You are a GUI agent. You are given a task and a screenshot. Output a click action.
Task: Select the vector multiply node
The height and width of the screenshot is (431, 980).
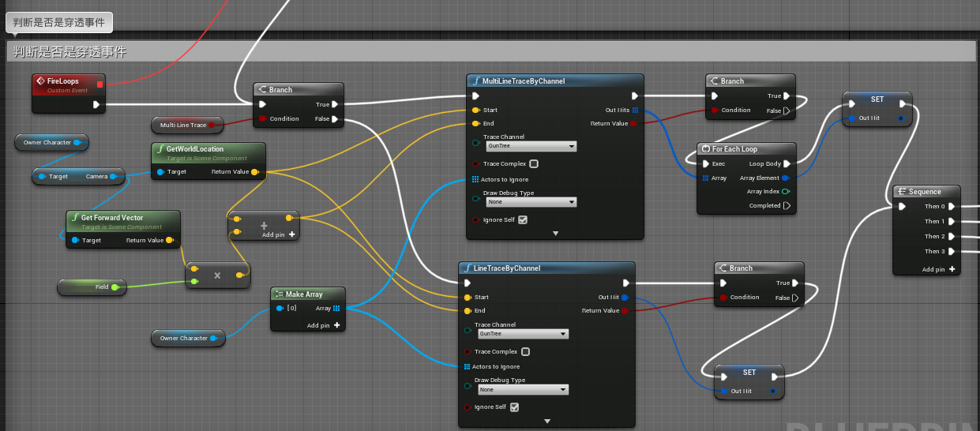tap(218, 275)
